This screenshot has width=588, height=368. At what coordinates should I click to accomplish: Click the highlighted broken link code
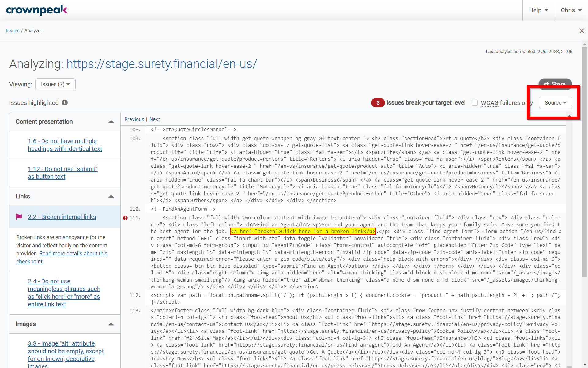coord(303,232)
